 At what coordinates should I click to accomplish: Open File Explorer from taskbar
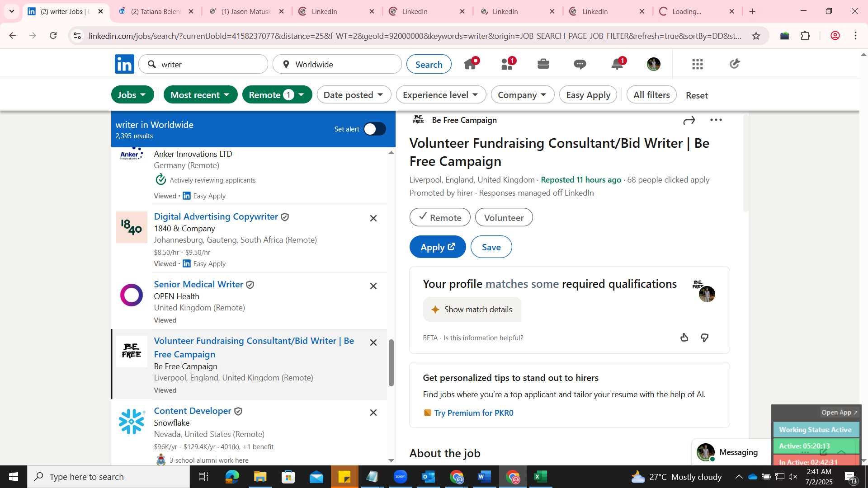[260, 477]
